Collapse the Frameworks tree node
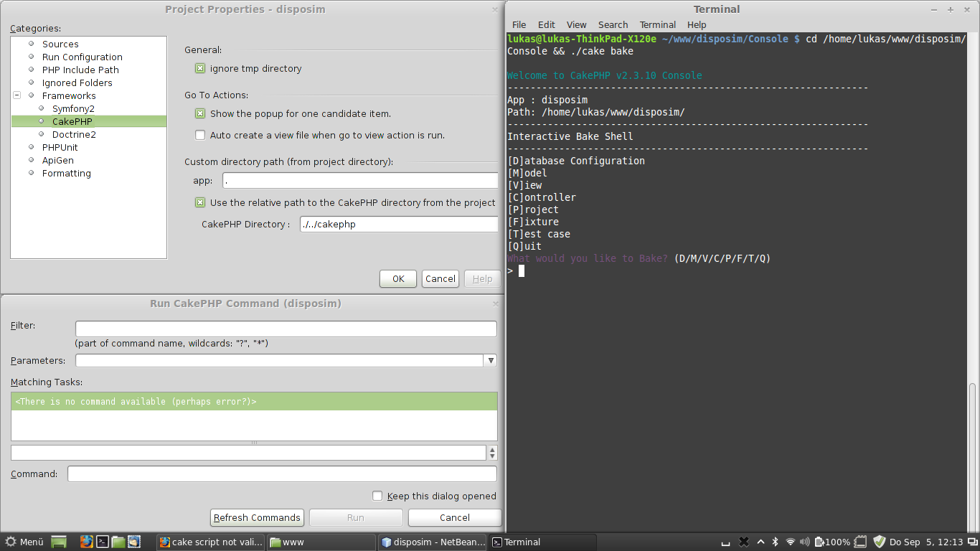 point(17,95)
